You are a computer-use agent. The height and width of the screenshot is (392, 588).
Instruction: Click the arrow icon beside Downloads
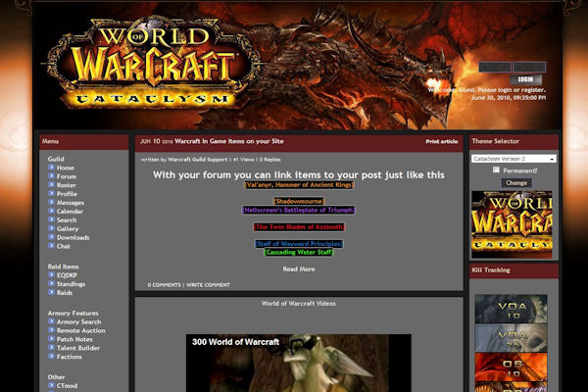coord(51,237)
